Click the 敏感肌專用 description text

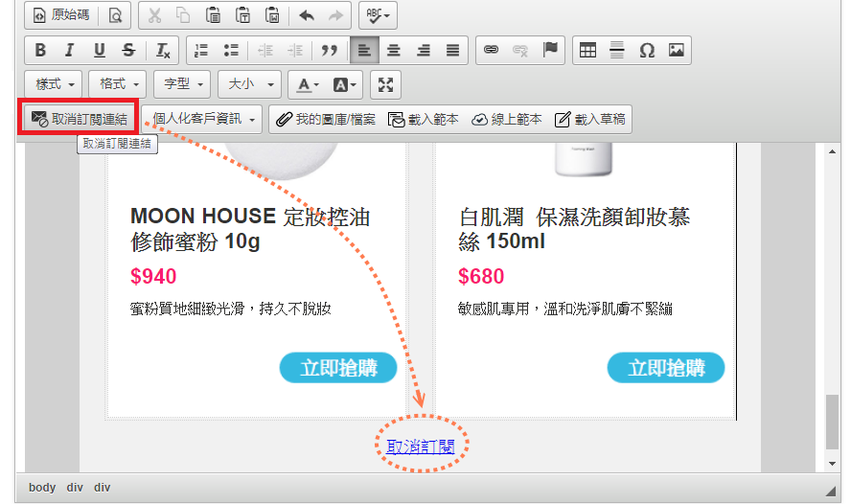point(565,309)
